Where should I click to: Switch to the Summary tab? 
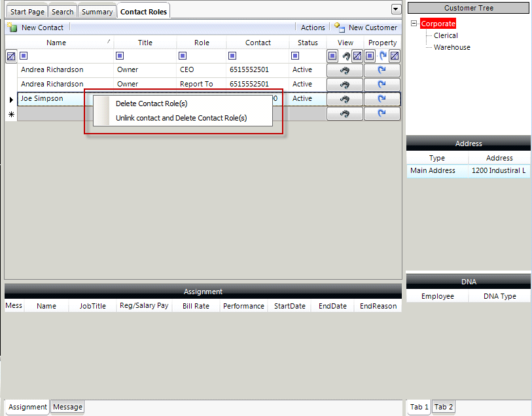(97, 12)
